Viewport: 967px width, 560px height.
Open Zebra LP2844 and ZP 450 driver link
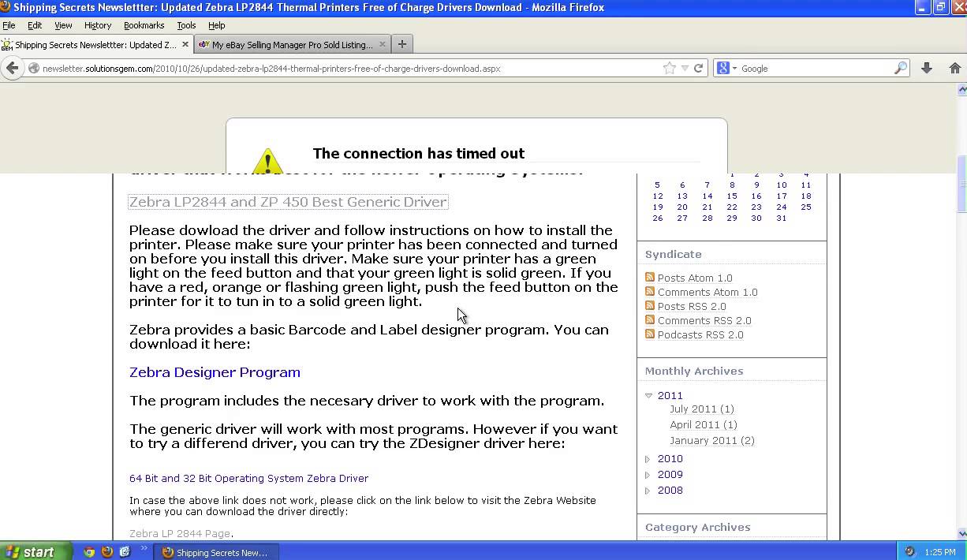coord(288,202)
